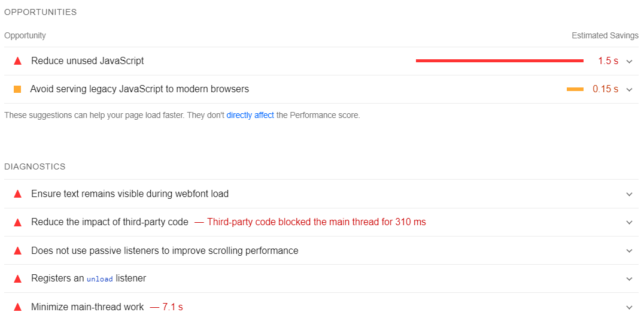
Task: Click orange square beside legacy JavaScript audit
Action: (17, 89)
